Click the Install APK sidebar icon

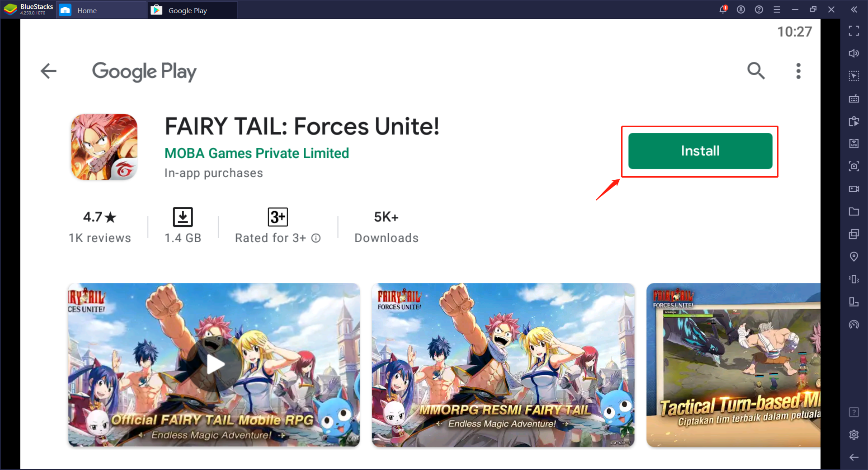click(854, 144)
